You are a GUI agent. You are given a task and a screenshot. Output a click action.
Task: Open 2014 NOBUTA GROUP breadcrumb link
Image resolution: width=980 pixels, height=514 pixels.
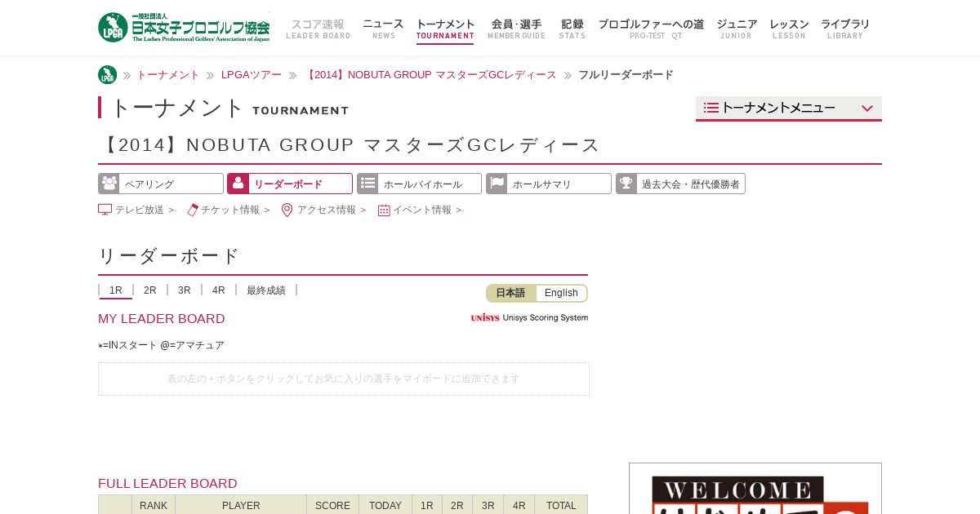[x=430, y=75]
